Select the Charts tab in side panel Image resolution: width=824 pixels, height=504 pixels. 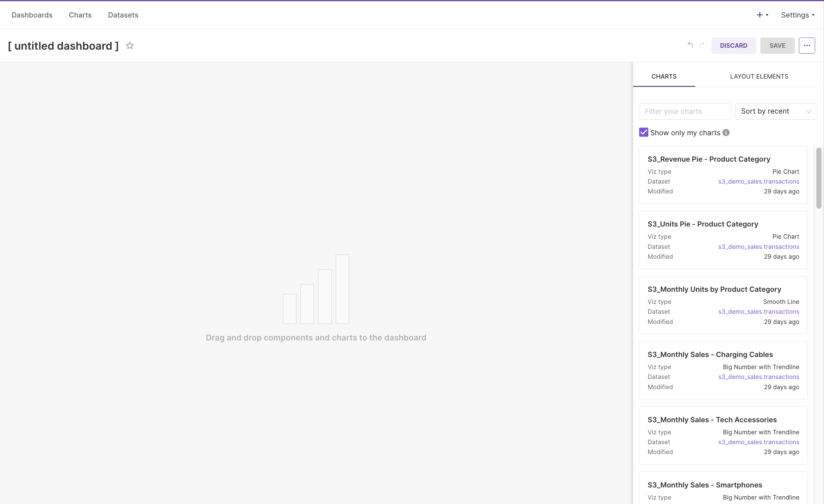tap(664, 76)
